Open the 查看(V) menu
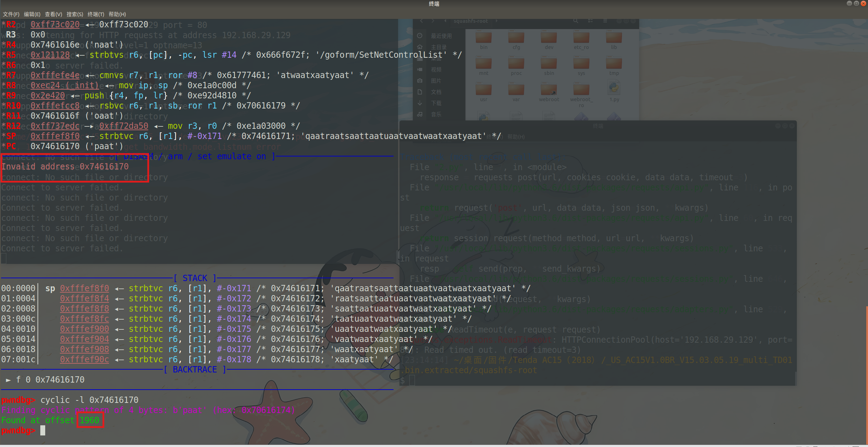868x447 pixels. tap(53, 14)
